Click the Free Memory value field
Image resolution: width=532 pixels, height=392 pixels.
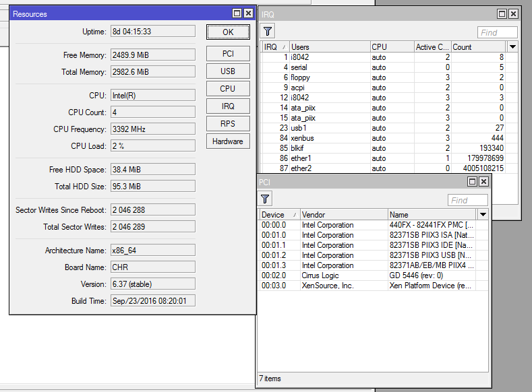point(153,55)
